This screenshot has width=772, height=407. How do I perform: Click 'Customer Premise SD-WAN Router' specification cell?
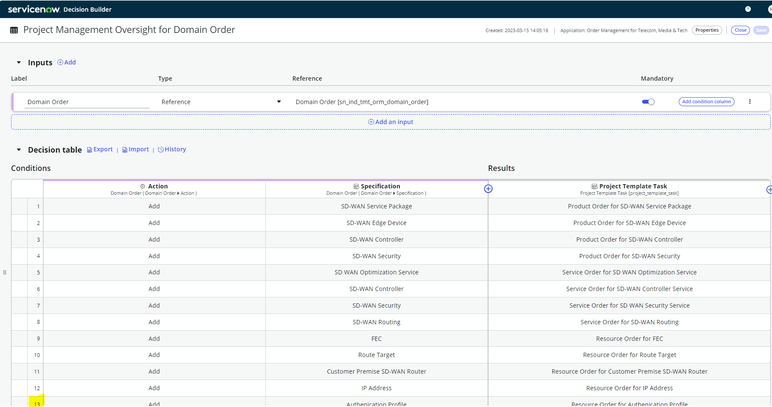point(376,372)
